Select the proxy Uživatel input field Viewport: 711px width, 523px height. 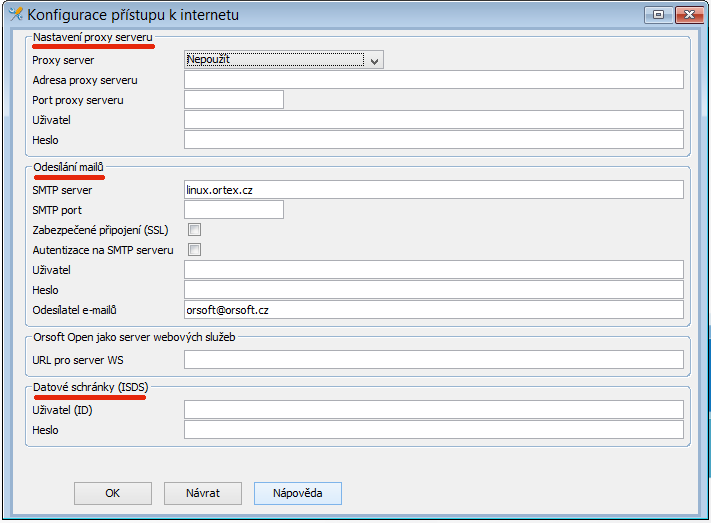tap(433, 120)
